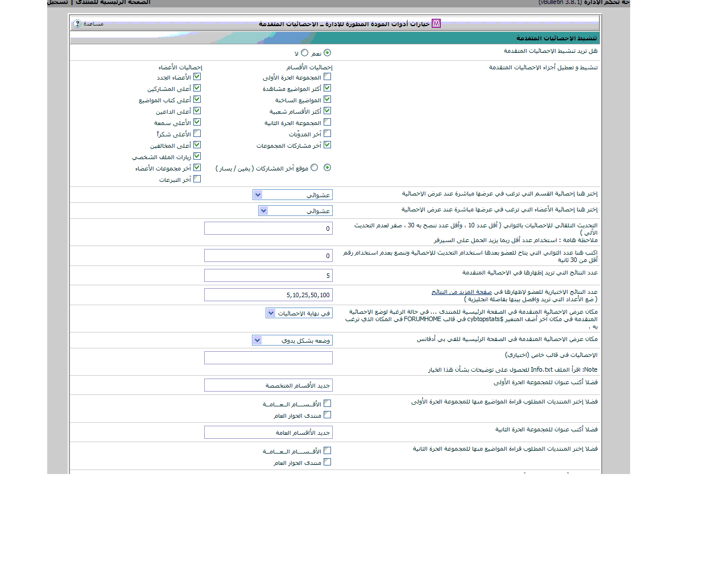Select the selected موقع آخر المشاركات radio option
The height and width of the screenshot is (582, 728).
[327, 168]
